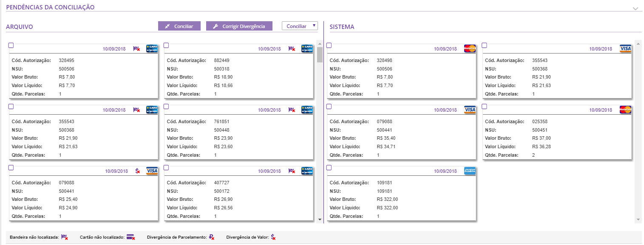Select the checkbox for file card 328495

[11, 45]
